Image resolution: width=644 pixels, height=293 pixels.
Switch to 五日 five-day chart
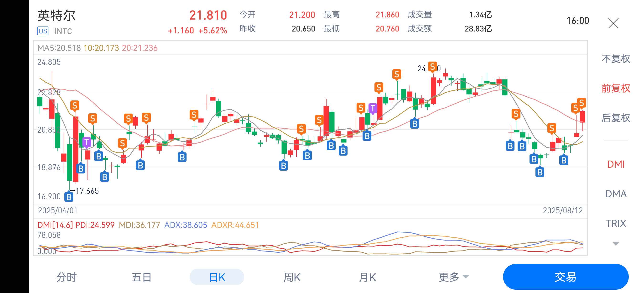click(x=141, y=277)
